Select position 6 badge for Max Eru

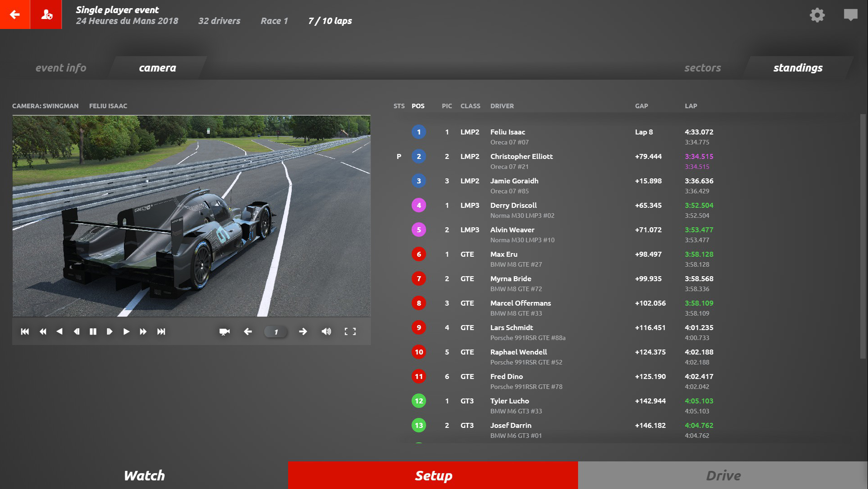coord(419,254)
